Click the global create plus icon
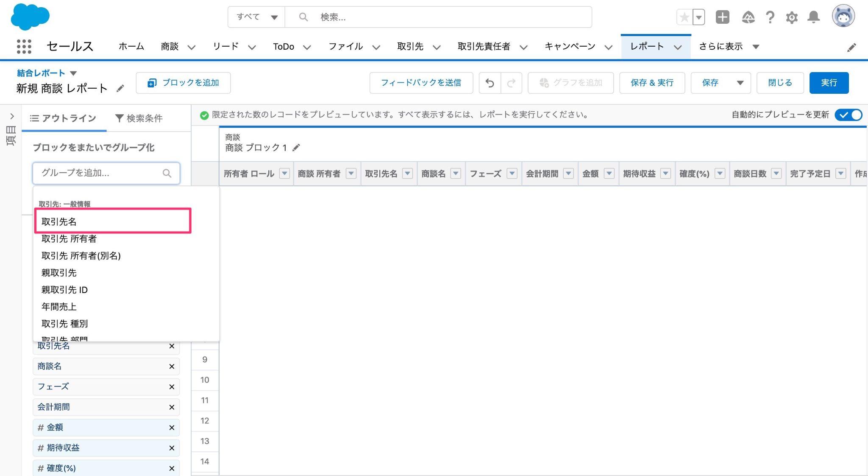 click(722, 17)
